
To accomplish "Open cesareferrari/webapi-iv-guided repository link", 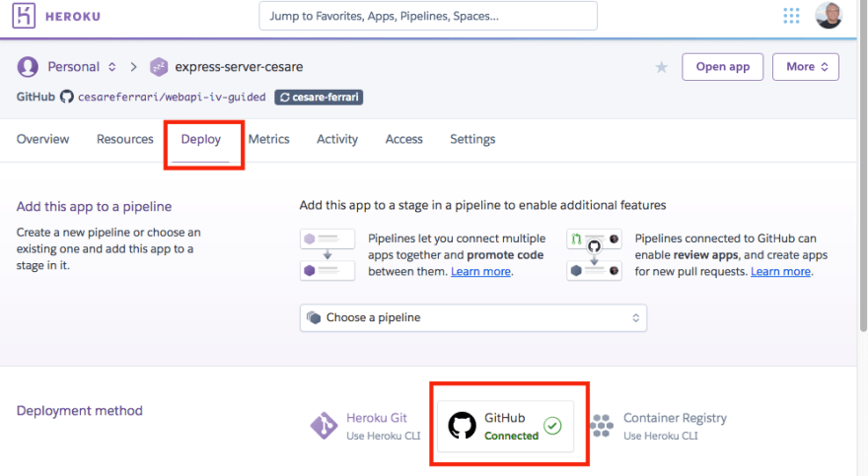I will pos(172,98).
